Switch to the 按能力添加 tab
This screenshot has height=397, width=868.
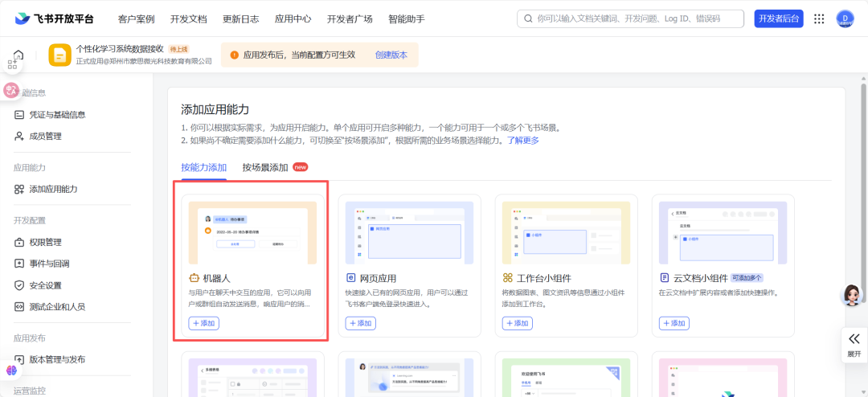point(203,167)
